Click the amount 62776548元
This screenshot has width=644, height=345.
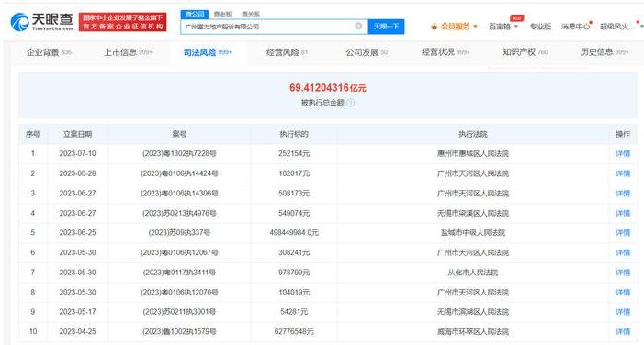tap(294, 331)
